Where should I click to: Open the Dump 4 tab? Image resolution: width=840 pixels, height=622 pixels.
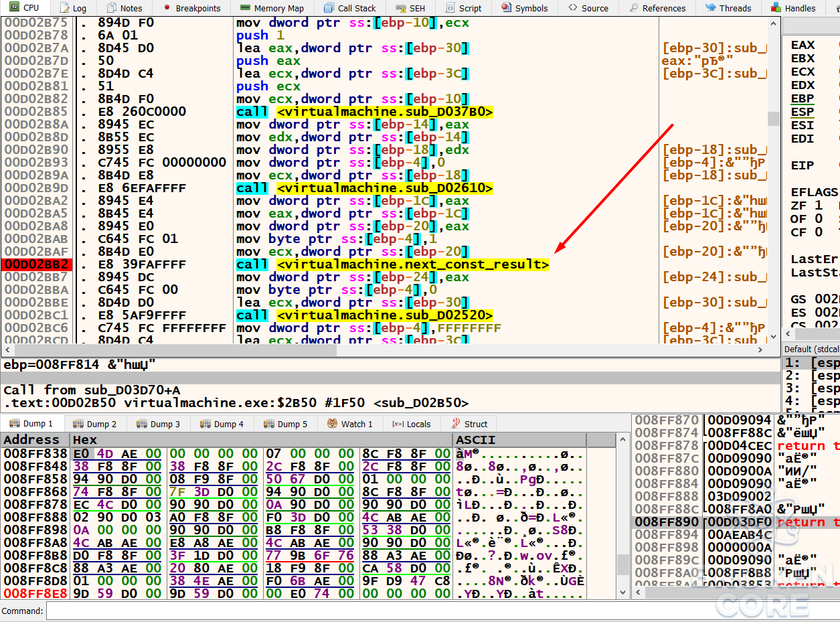222,424
